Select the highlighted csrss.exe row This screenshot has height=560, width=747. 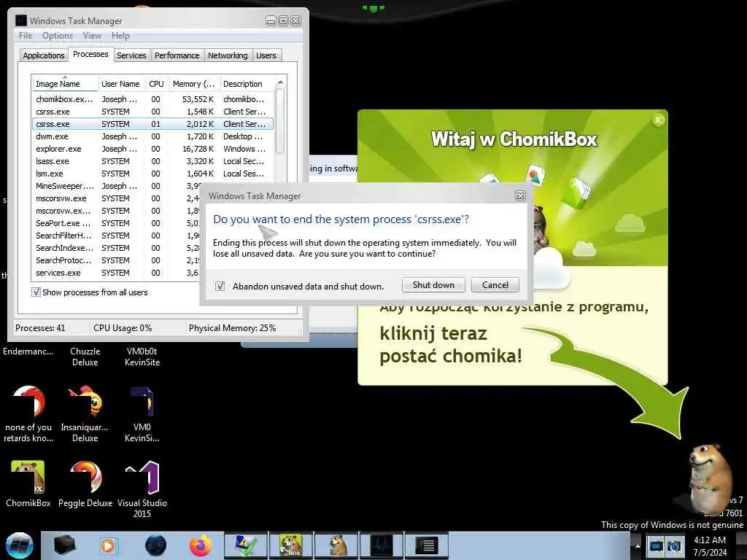click(x=152, y=124)
